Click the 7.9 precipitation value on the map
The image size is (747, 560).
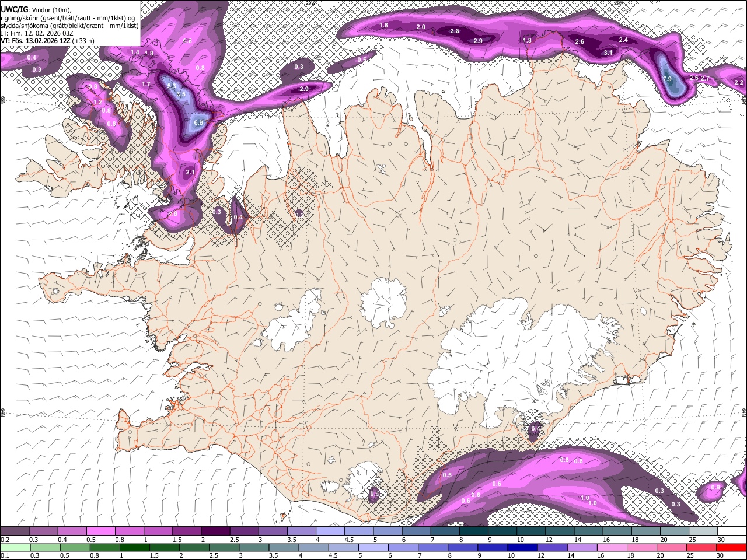(x=668, y=79)
